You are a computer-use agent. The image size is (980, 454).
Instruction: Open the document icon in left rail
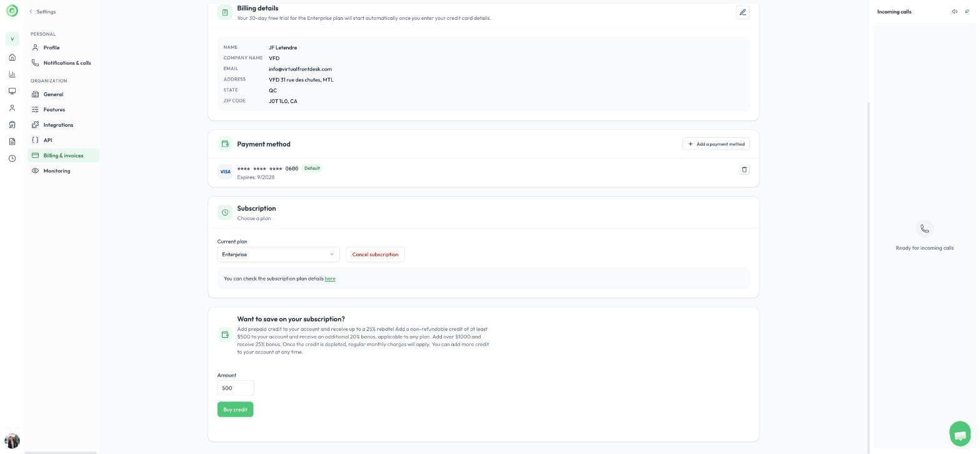[x=12, y=142]
